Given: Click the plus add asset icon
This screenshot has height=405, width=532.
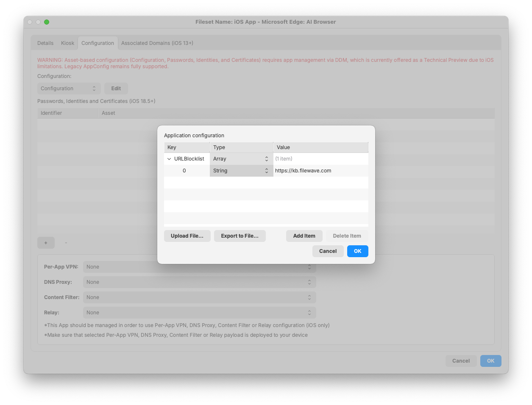Looking at the screenshot, I should coord(46,243).
